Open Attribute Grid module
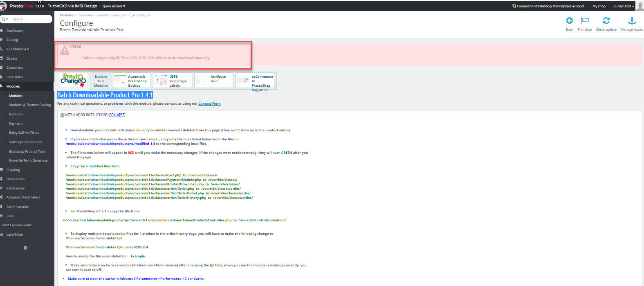Image resolution: width=644 pixels, height=286 pixels. click(213, 80)
